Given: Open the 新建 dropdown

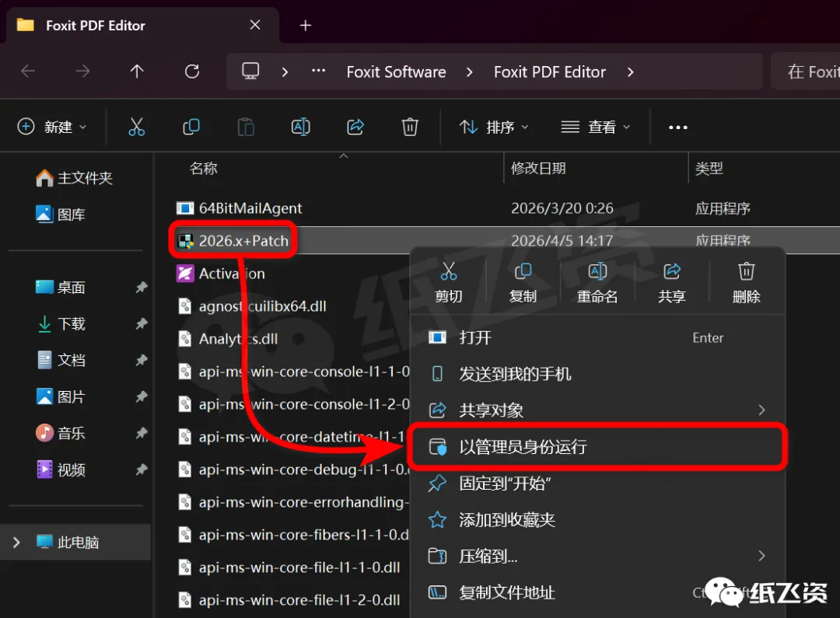Looking at the screenshot, I should tap(52, 127).
